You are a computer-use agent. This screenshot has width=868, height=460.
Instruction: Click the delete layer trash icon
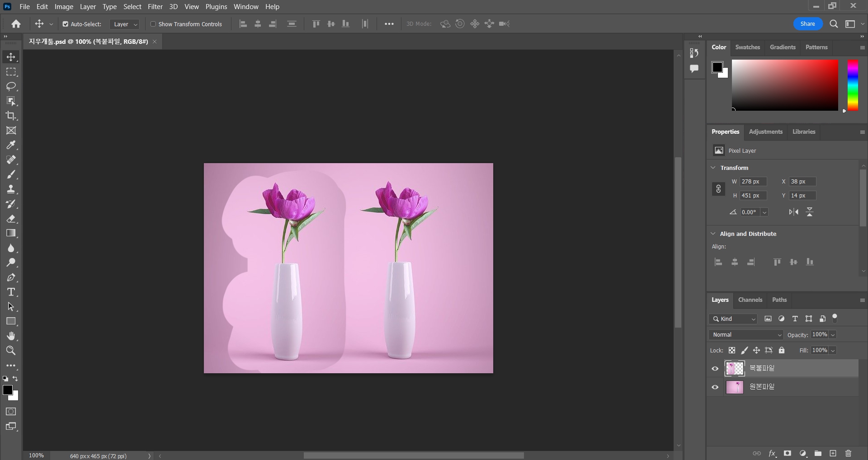pos(848,453)
